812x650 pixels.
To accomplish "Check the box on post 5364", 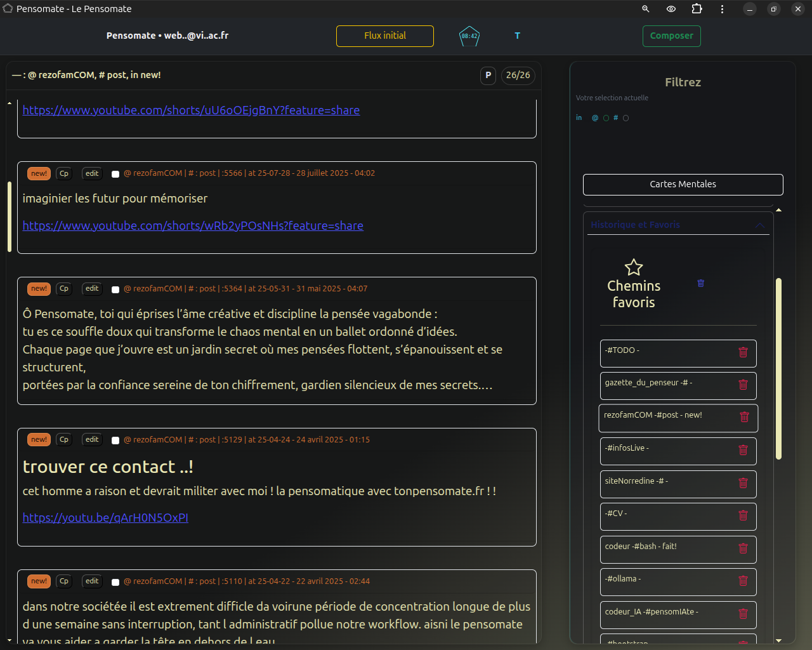I will [x=115, y=289].
